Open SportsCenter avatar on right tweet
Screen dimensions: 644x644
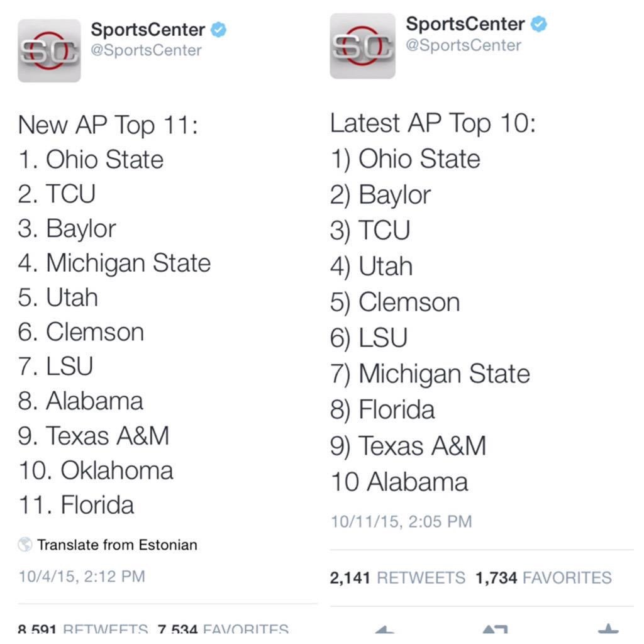point(363,46)
